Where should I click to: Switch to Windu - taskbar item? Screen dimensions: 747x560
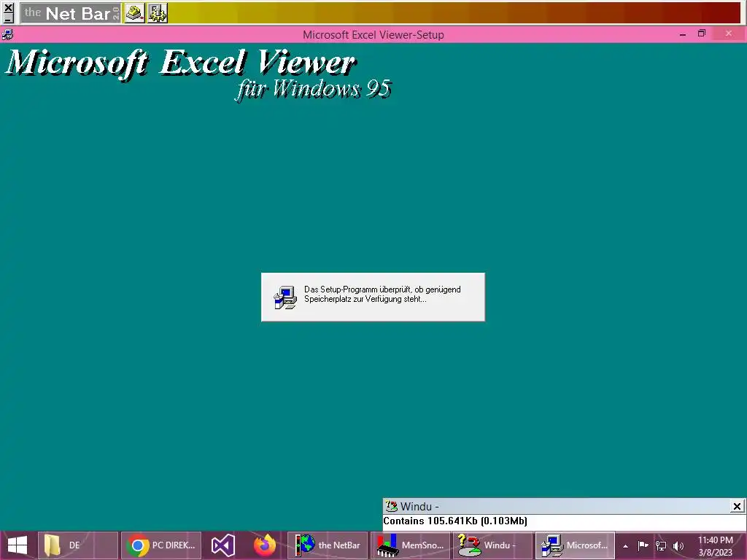[492, 545]
